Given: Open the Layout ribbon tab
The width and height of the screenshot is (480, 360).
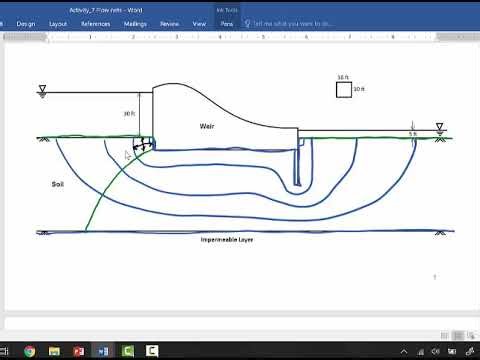Looking at the screenshot, I should click(58, 24).
